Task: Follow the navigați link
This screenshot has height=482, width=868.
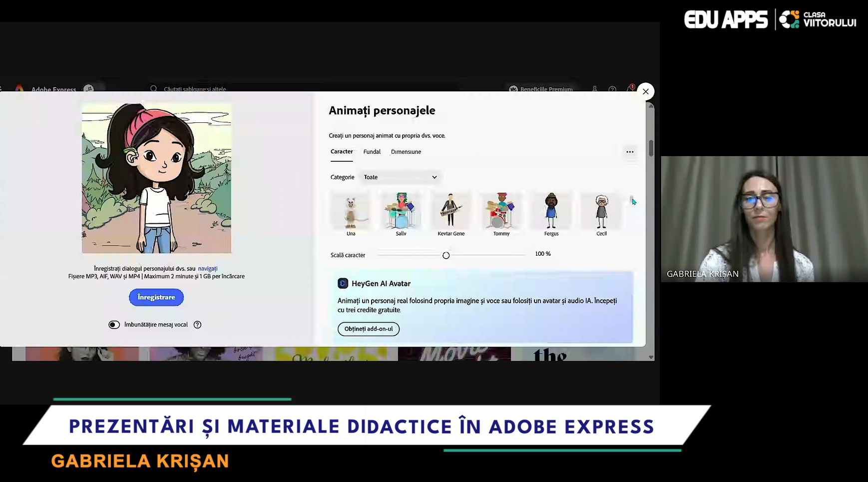Action: pos(208,269)
